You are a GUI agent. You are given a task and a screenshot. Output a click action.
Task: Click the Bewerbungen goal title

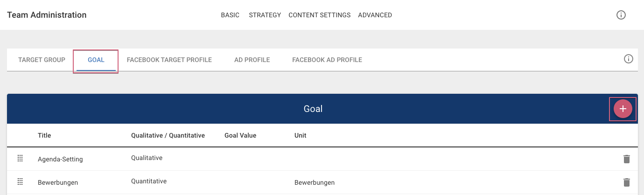click(58, 182)
